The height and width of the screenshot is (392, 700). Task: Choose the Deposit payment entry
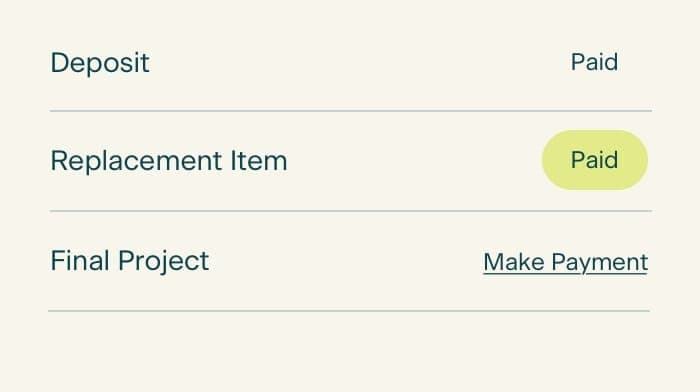(350, 62)
